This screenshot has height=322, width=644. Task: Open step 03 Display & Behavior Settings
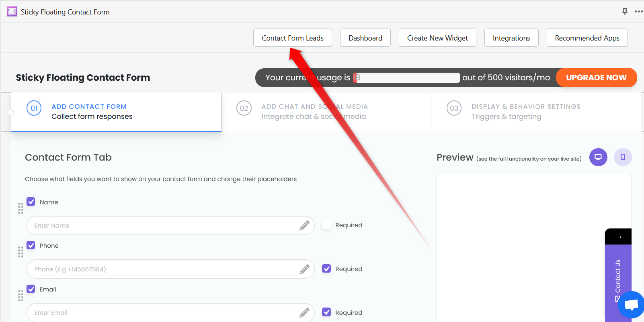click(536, 112)
